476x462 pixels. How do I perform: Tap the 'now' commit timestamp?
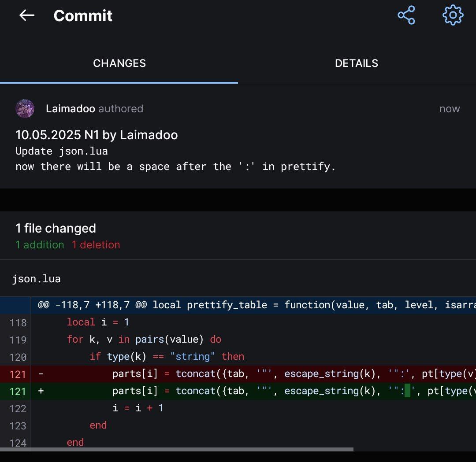point(449,109)
